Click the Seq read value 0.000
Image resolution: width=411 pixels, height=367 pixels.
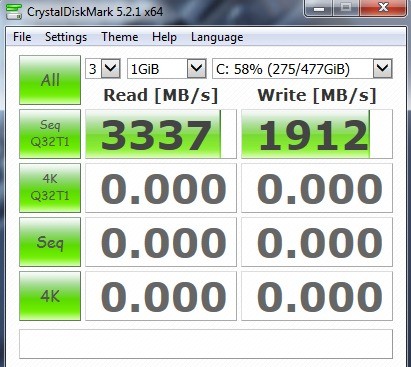coord(161,242)
